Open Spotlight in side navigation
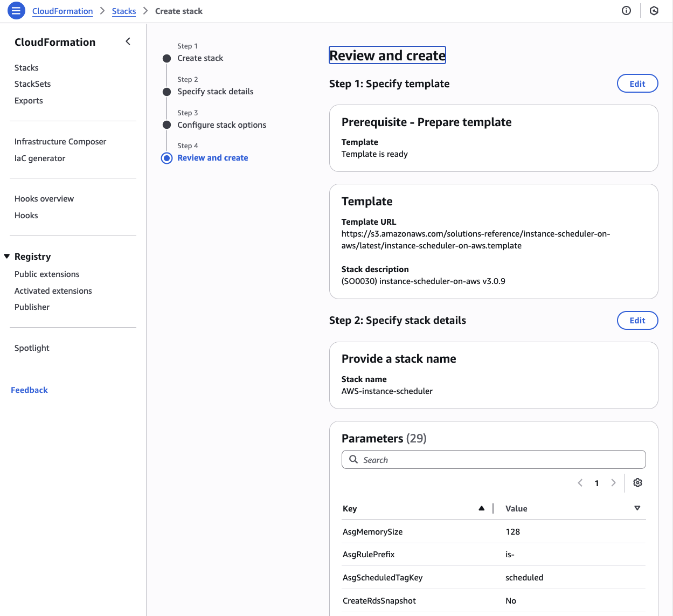673x616 pixels. (32, 348)
